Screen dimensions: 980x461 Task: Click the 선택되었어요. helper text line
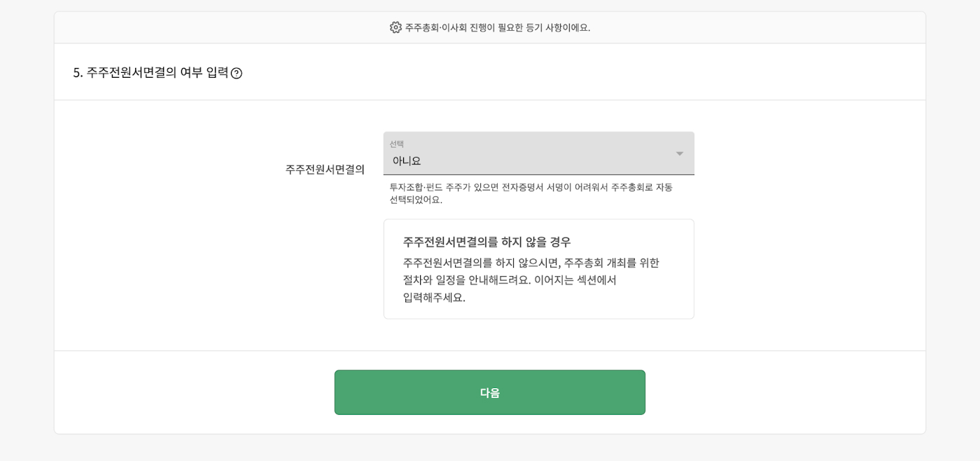pos(416,200)
